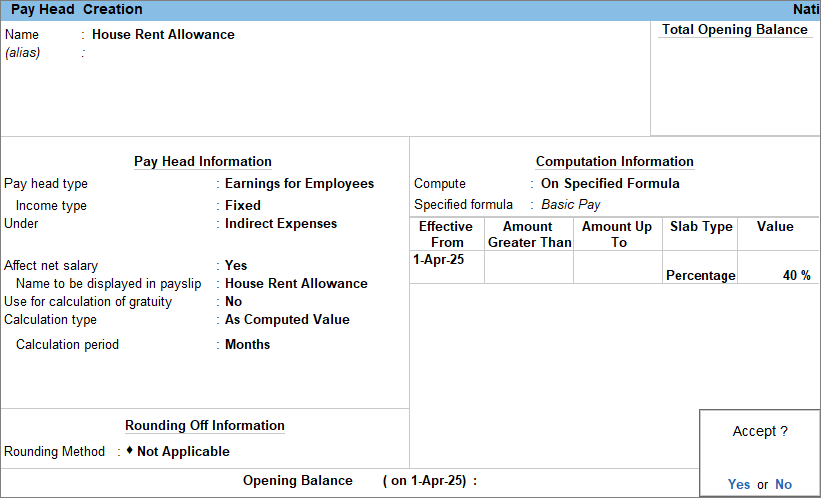Select the Under group Indirect Expenses
The image size is (821, 498).
coord(280,223)
